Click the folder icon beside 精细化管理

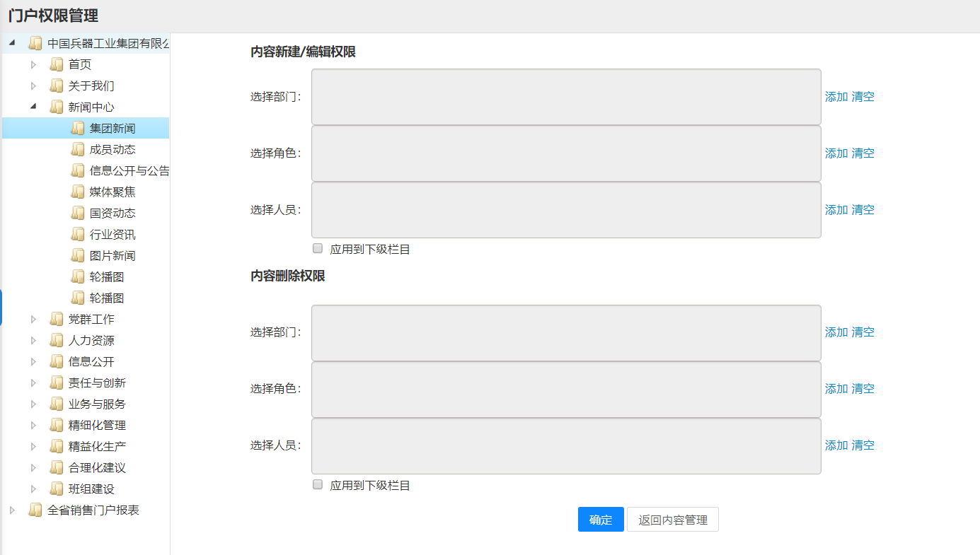pyautogui.click(x=57, y=426)
